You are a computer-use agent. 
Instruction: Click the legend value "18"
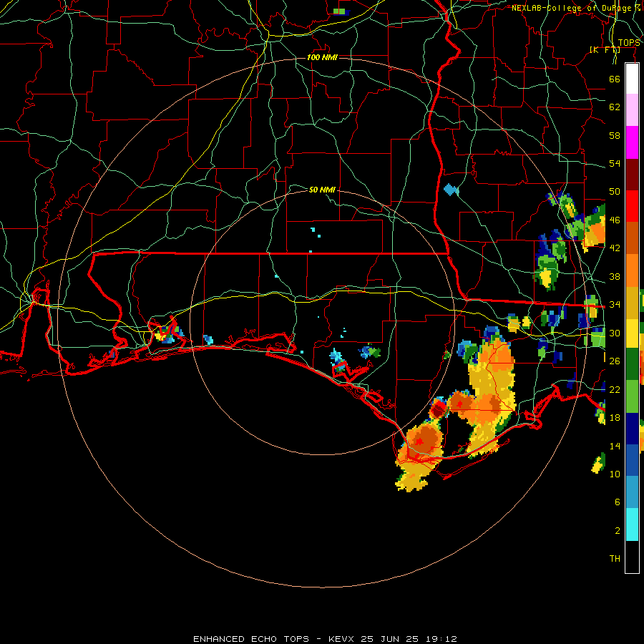[x=615, y=418]
